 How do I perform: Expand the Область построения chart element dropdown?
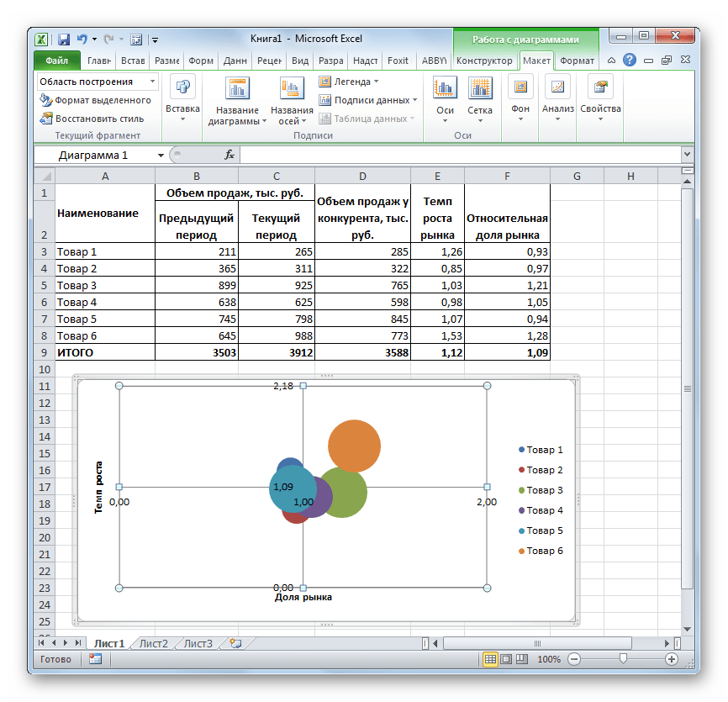(152, 82)
